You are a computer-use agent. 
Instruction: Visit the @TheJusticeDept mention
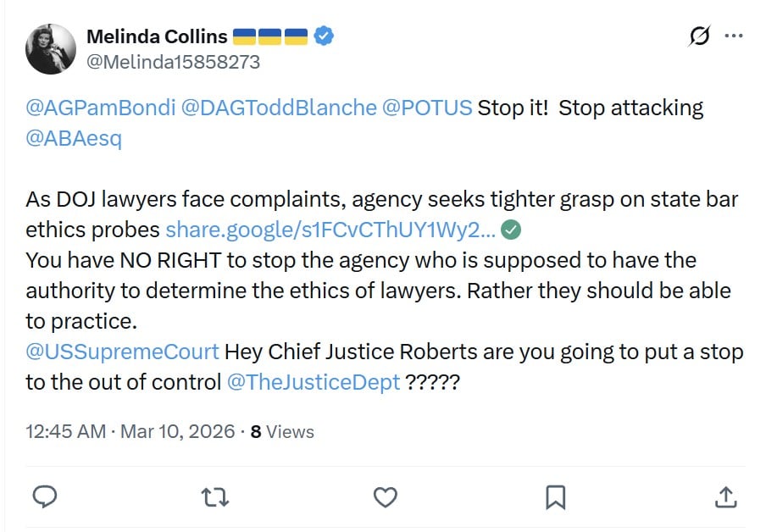tap(314, 382)
